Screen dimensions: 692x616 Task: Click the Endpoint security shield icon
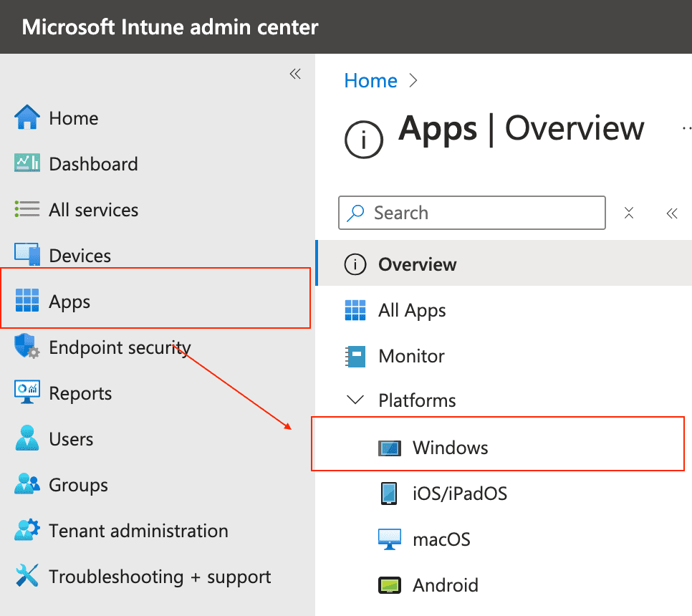[26, 347]
